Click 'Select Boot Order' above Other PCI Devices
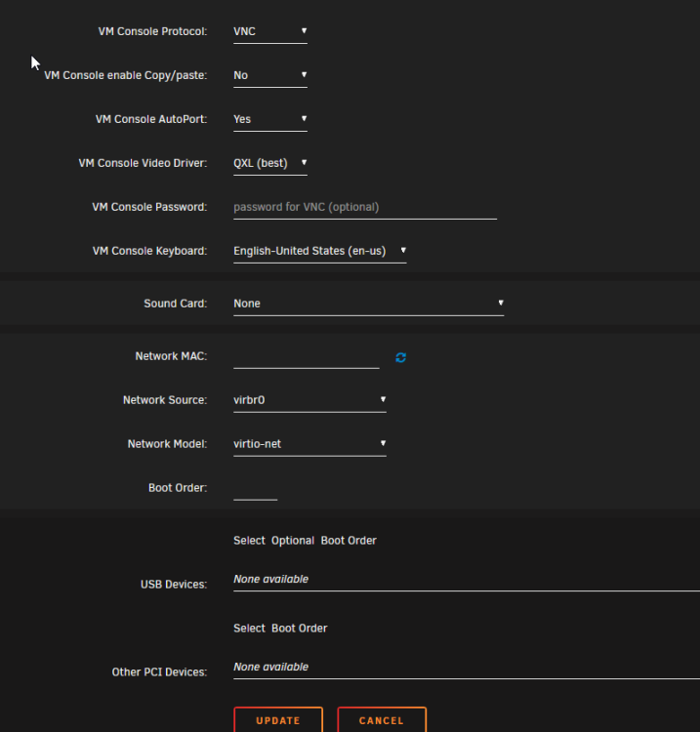Viewport: 700px width, 732px height. [x=280, y=629]
